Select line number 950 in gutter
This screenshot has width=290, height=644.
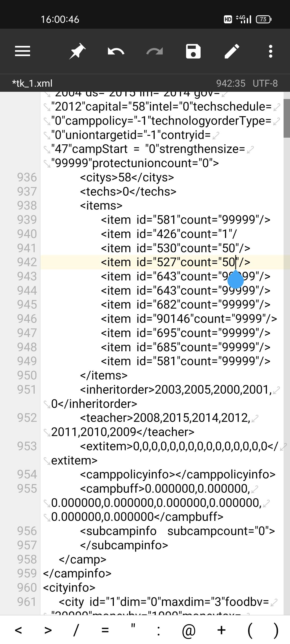[x=27, y=375]
